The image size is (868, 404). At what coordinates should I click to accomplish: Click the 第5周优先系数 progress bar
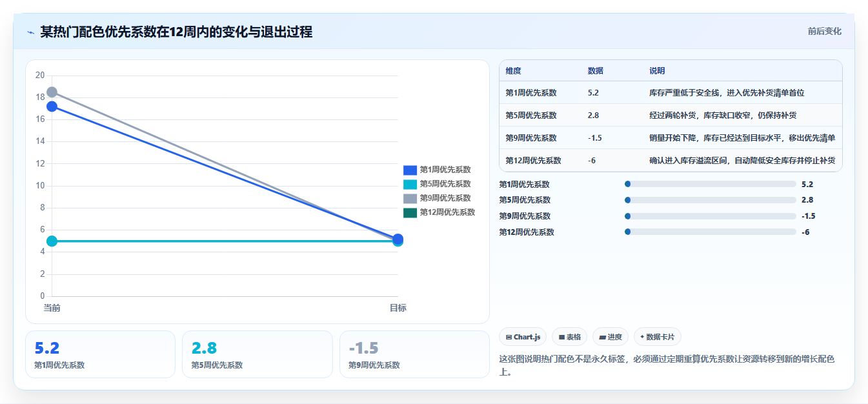pyautogui.click(x=711, y=200)
